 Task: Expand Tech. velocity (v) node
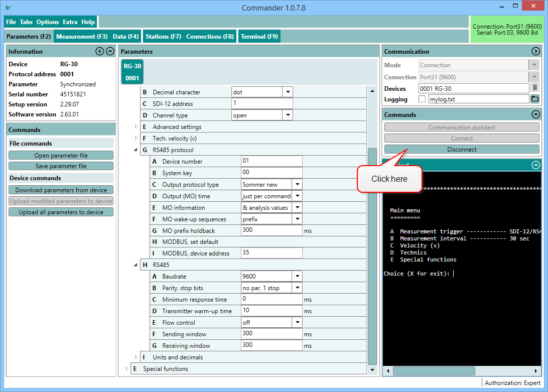(136, 138)
